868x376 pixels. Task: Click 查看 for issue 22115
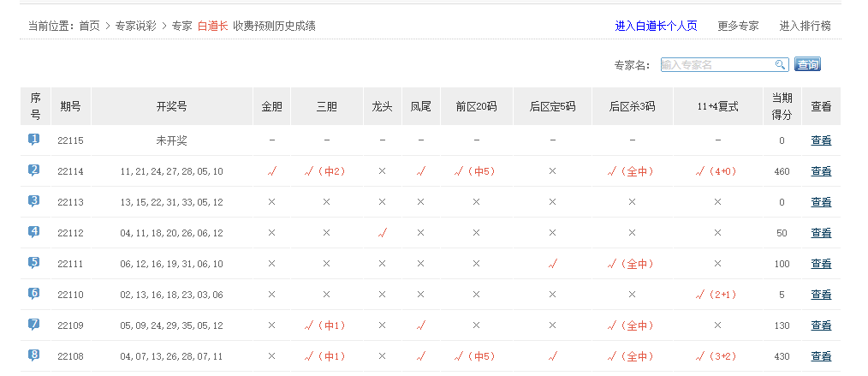tap(821, 140)
